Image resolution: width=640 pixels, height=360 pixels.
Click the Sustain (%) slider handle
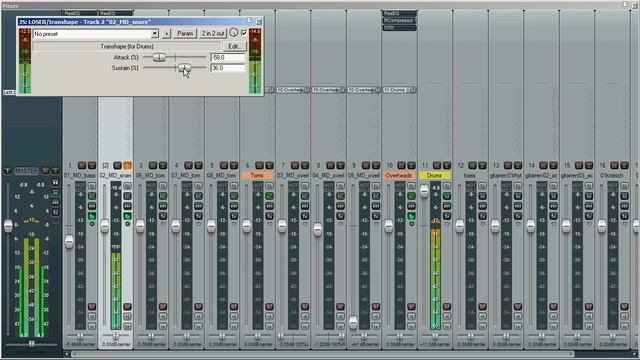(184, 68)
